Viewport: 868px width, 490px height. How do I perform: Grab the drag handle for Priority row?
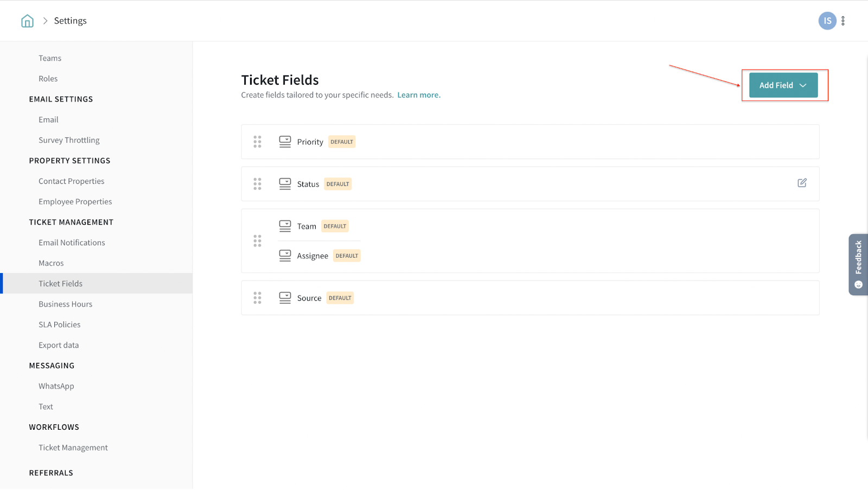tap(257, 142)
